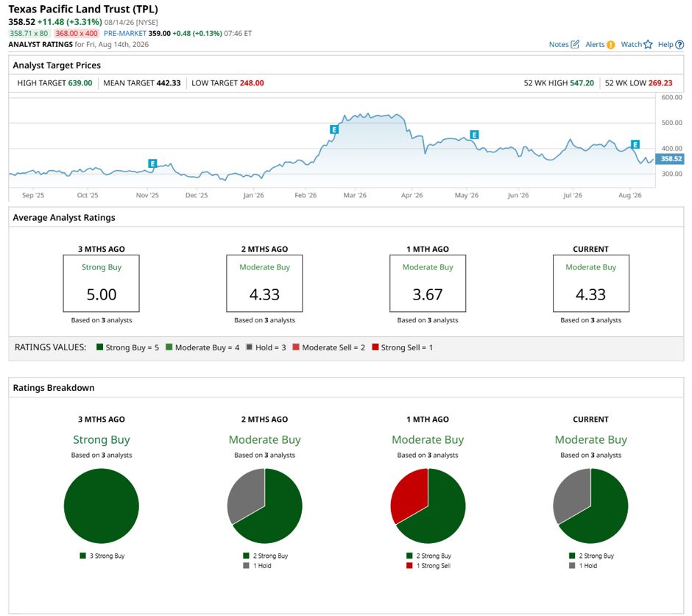Screen dimensions: 692x616
Task: Click the 3 months ago 5.00 rating box
Action: click(102, 283)
